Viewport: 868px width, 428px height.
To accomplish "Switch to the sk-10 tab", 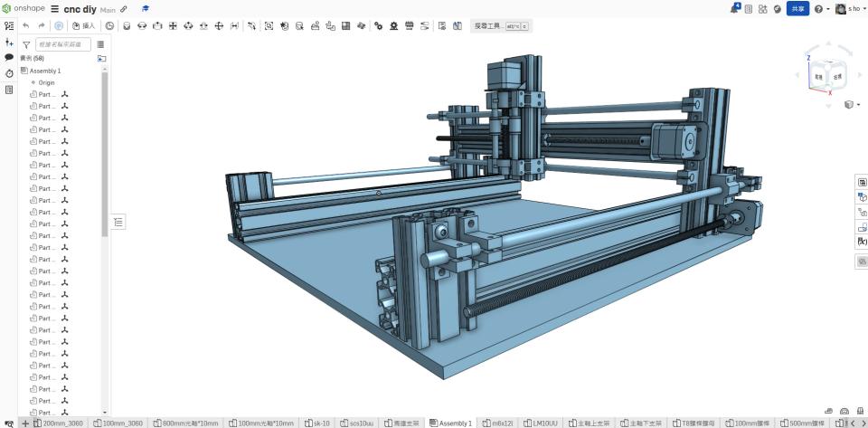I will point(320,423).
